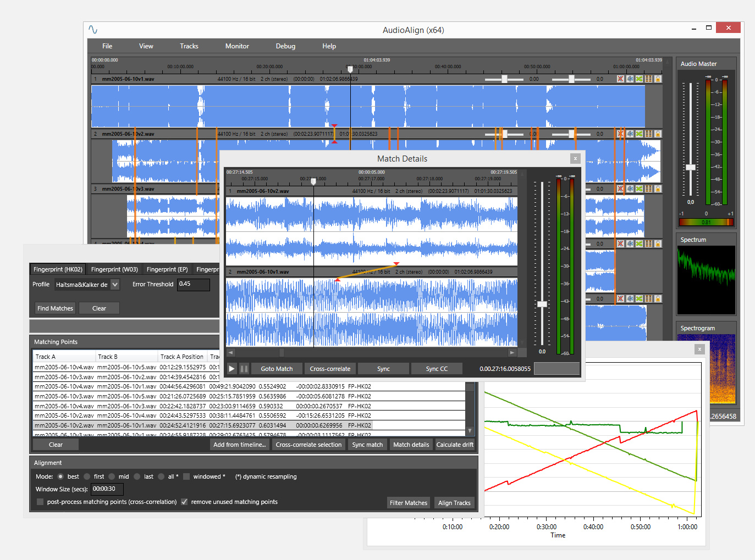Viewport: 755px width, 560px height.
Task: Uncheck remove unused matching points
Action: (184, 502)
